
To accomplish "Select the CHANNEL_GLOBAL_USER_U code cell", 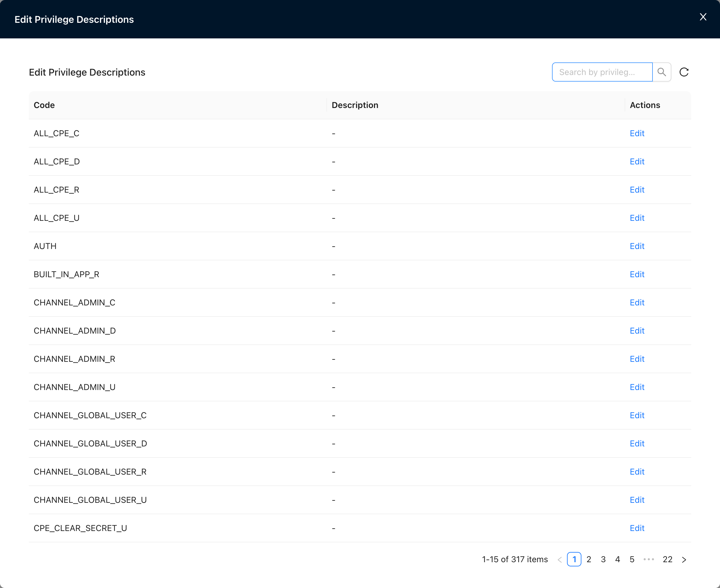I will [x=178, y=499].
